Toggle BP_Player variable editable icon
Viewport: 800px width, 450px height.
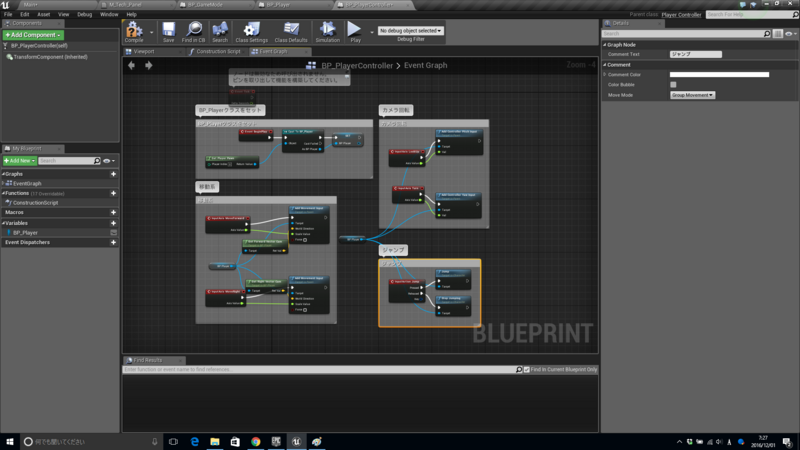point(113,233)
